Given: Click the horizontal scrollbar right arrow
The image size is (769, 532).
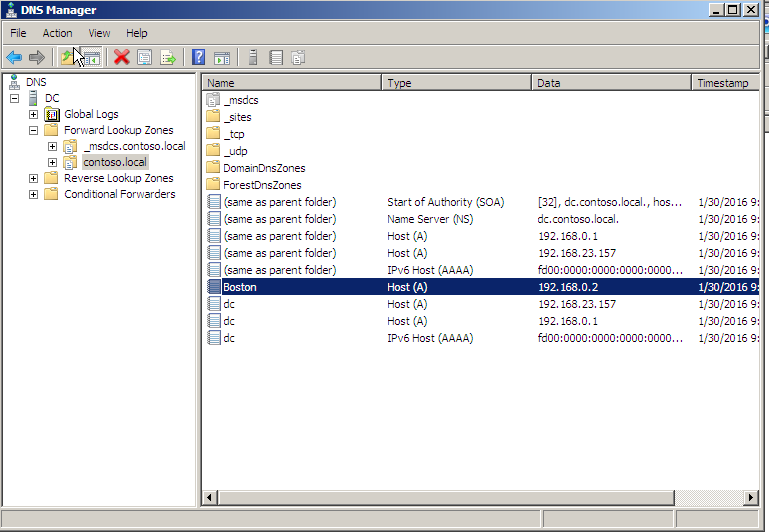Looking at the screenshot, I should tap(751, 498).
